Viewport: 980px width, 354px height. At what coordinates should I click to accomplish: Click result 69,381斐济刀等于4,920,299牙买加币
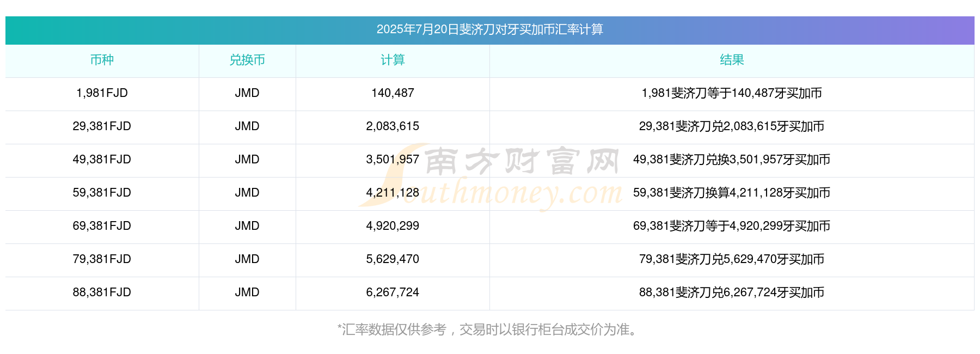coord(732,226)
